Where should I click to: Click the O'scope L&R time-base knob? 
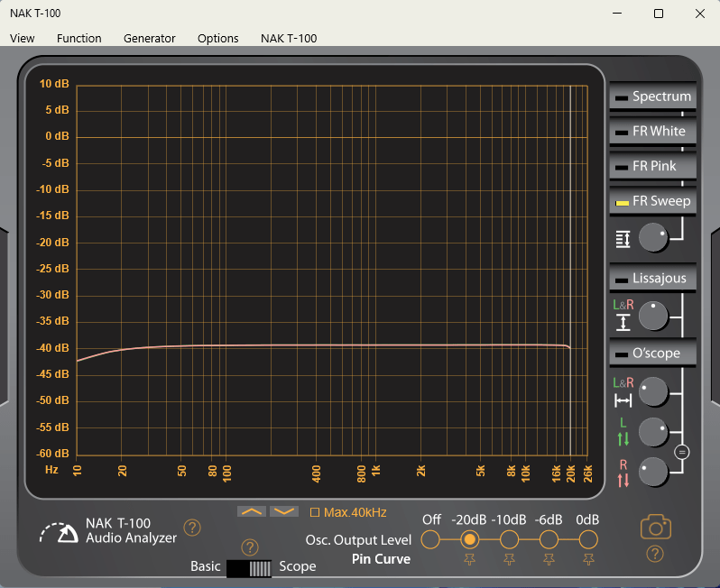653,391
